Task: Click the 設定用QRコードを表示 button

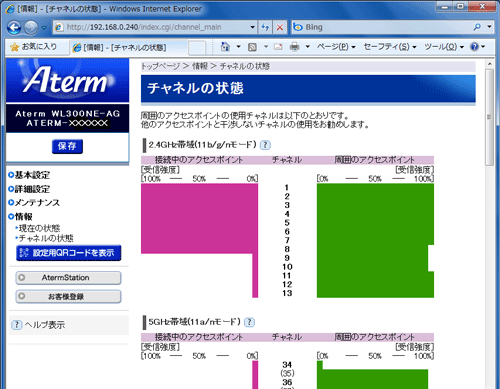Action: (68, 253)
